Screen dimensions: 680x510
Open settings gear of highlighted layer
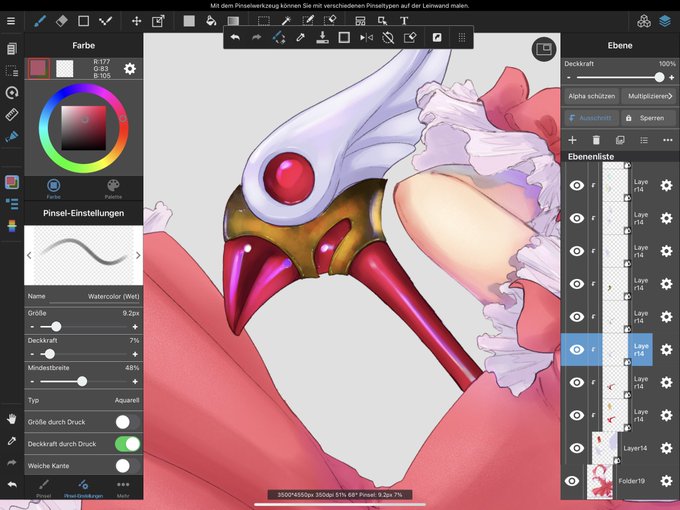pyautogui.click(x=666, y=350)
